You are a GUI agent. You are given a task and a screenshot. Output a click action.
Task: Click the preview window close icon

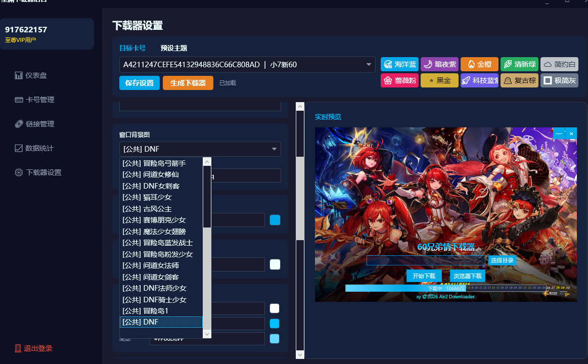571,133
